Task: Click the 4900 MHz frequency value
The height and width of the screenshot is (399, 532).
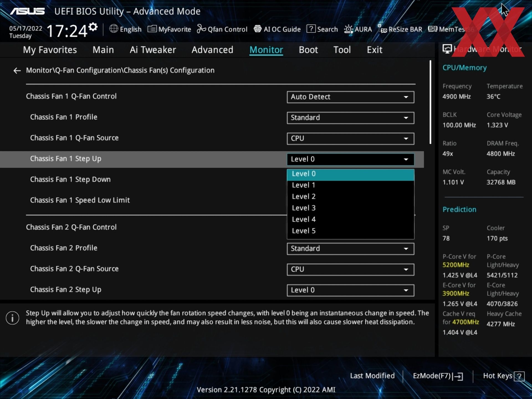Action: pos(457,97)
